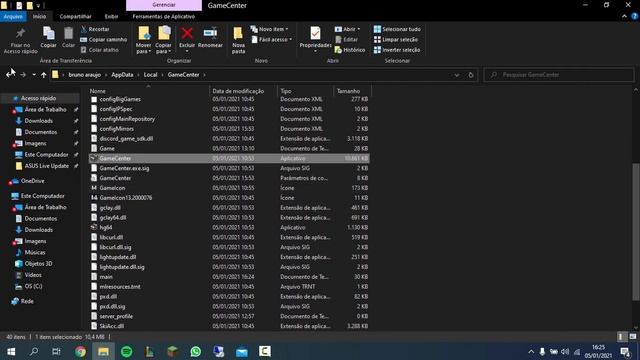Click the file list vertical scrollbar
This screenshot has width=640, height=360.
635,231
